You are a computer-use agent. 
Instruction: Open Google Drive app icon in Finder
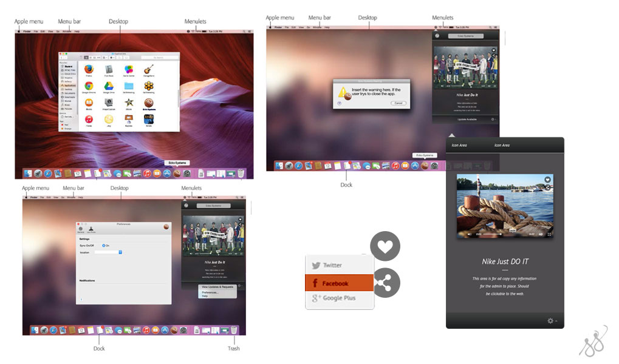109,87
